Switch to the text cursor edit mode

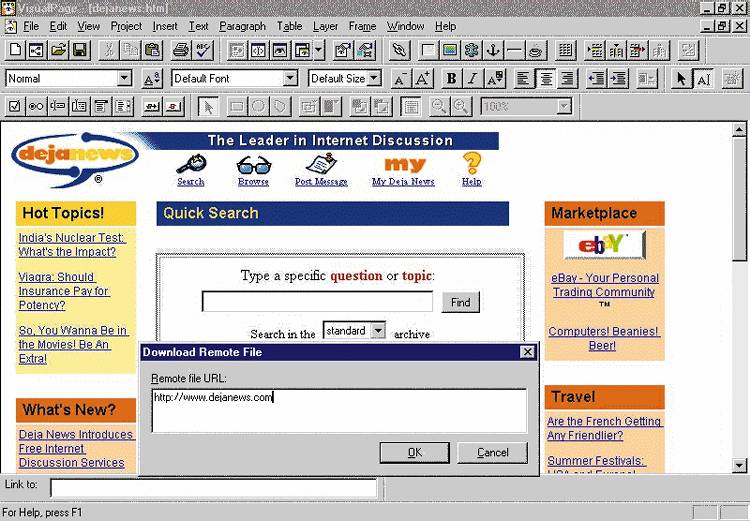[703, 78]
